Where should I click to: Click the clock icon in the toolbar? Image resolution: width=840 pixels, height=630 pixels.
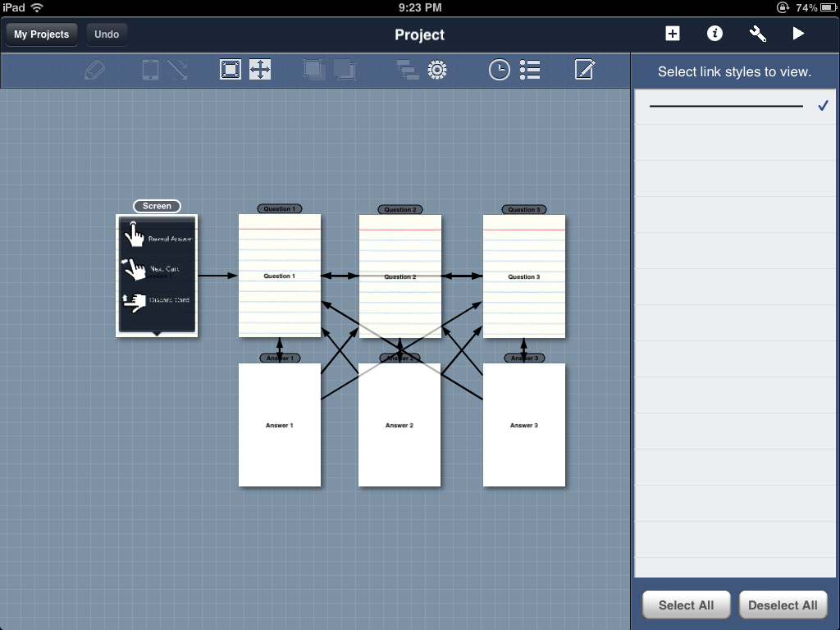point(499,71)
